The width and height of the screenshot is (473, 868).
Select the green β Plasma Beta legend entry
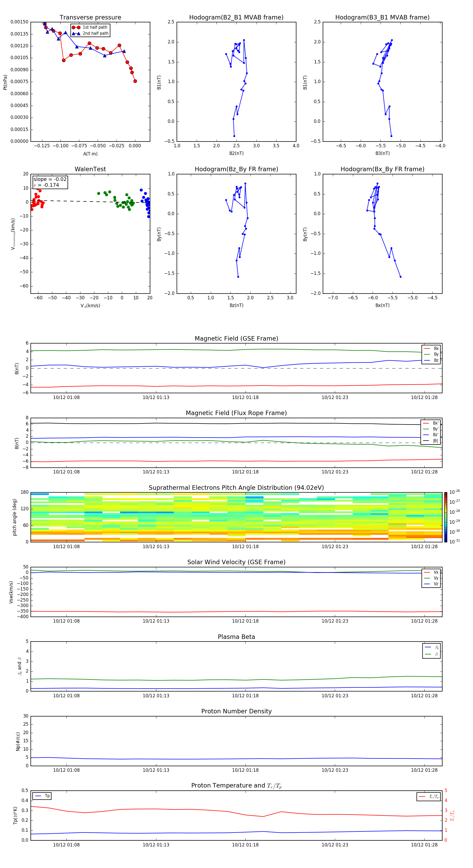(431, 654)
